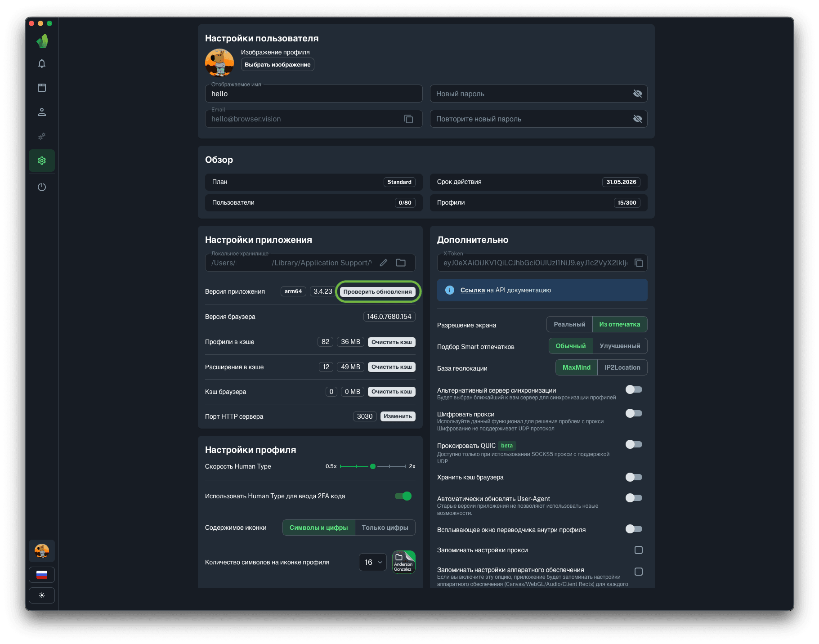
Task: Expand the icon symbol count dropdown
Action: coord(373,562)
